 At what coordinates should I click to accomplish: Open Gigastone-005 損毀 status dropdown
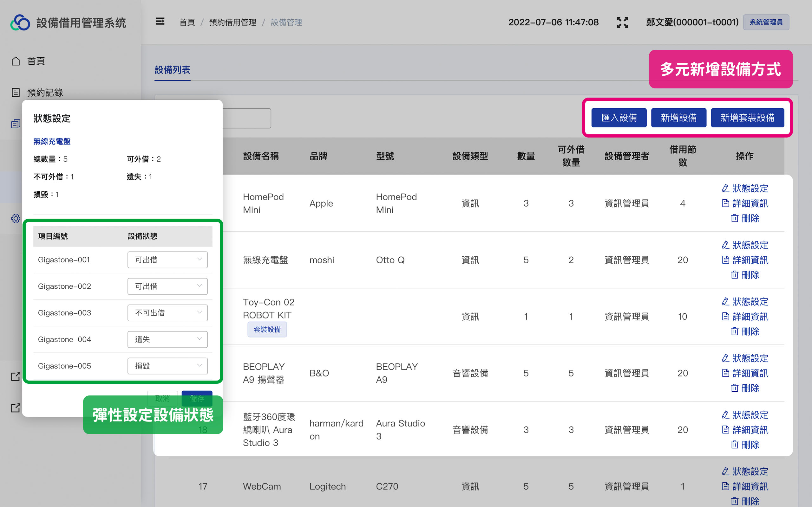point(167,366)
